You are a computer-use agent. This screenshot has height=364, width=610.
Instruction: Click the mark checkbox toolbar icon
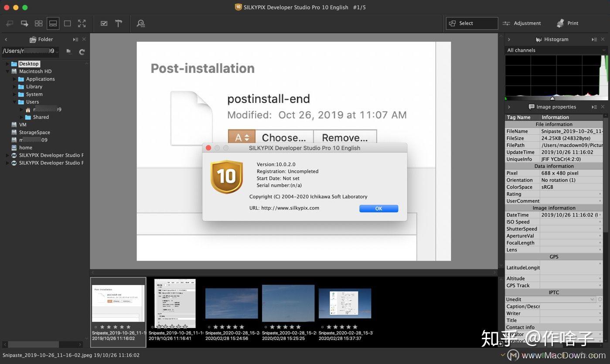pos(104,23)
